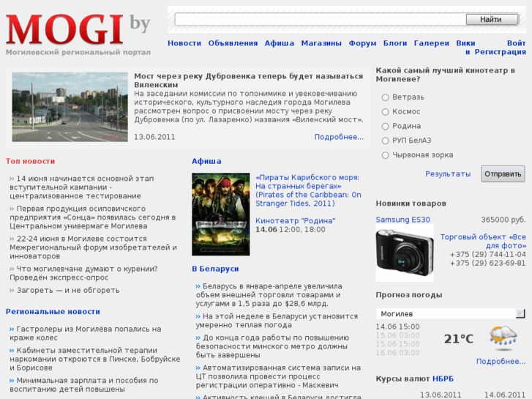Viewport: 532px width, 399px height.
Task: Open the Dubrovenka bridge news photo
Action: (x=70, y=107)
